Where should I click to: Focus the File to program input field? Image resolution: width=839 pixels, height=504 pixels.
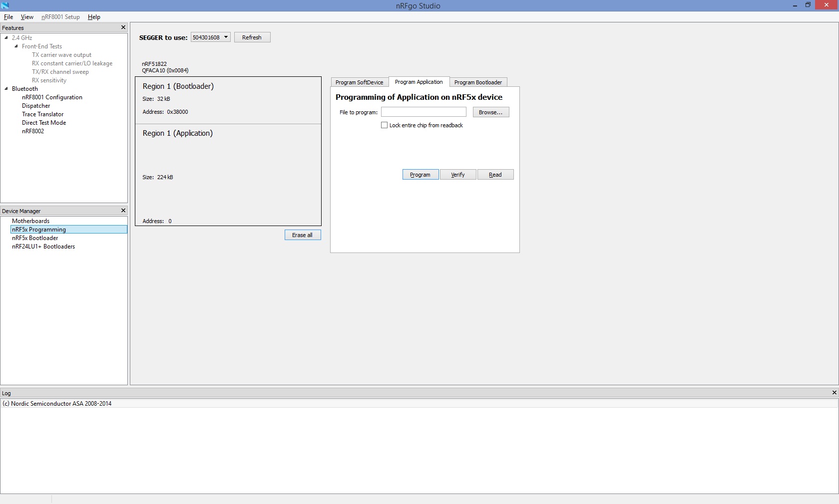pyautogui.click(x=423, y=112)
